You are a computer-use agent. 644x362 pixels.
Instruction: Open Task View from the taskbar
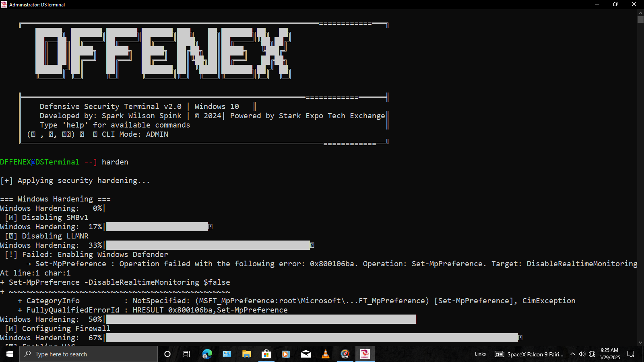187,354
